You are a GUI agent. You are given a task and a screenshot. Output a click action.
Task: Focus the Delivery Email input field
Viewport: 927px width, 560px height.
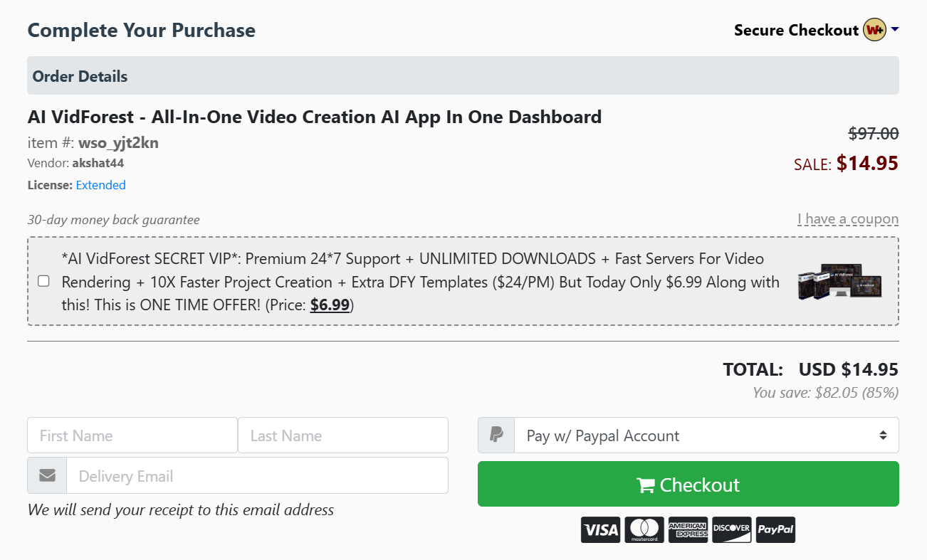(x=258, y=475)
